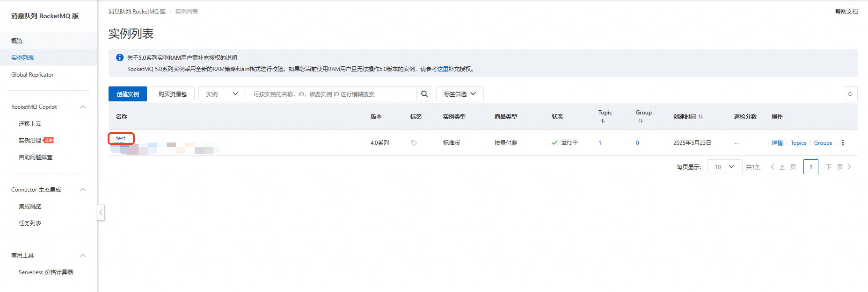
Task: Open Serverless 价格计算器
Action: click(46, 272)
